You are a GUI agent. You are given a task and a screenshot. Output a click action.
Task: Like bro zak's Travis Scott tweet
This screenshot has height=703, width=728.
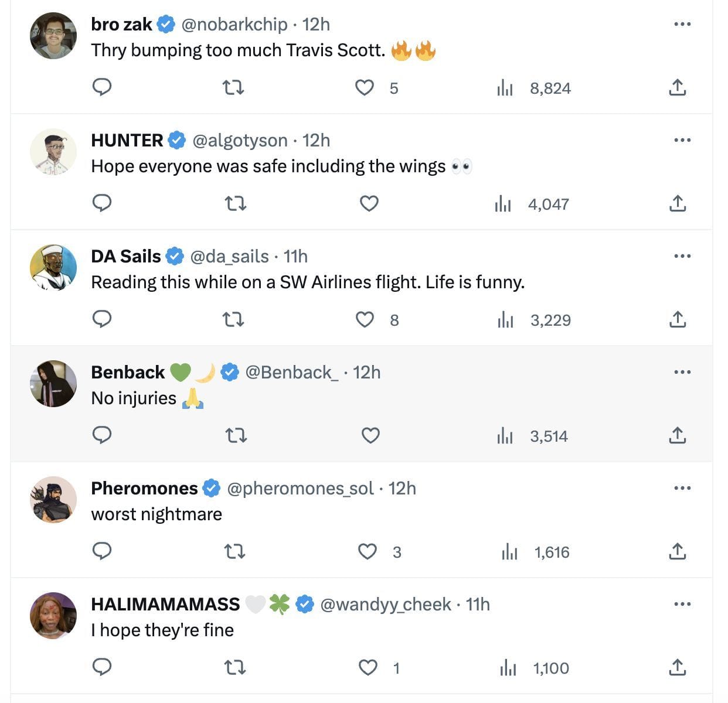coord(365,87)
